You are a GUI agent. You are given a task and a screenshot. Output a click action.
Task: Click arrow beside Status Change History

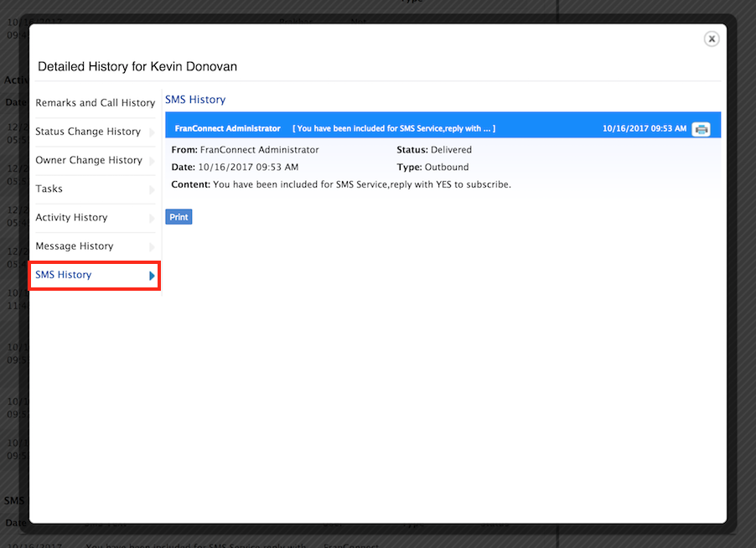[152, 132]
